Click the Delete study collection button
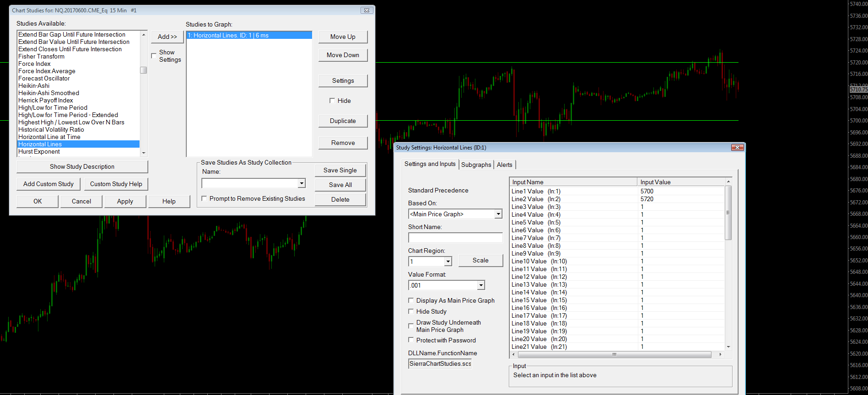This screenshot has height=395, width=868. click(340, 199)
